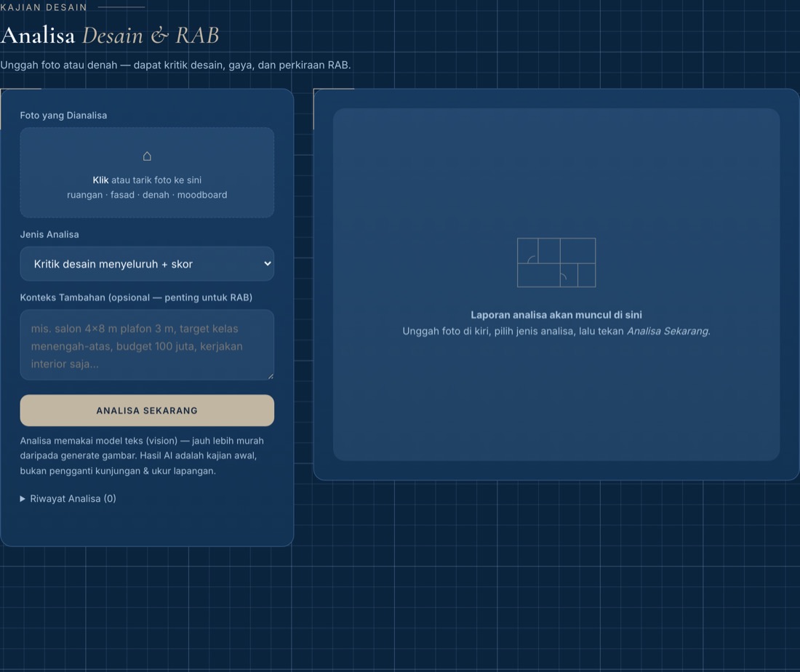The image size is (800, 672).
Task: Click "Laporan analisa akan muncul di sini" text
Action: pyautogui.click(x=556, y=315)
